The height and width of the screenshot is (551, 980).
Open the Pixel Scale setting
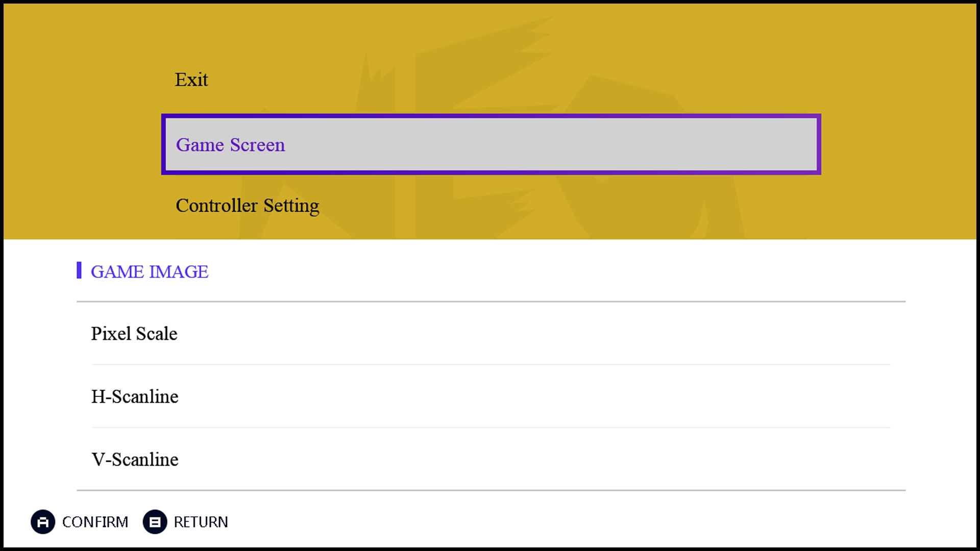[134, 334]
